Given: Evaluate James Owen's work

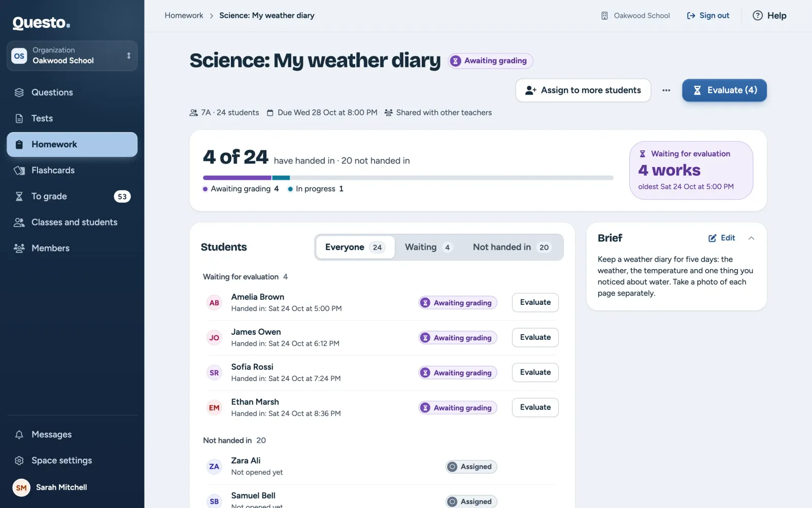Looking at the screenshot, I should (x=535, y=337).
